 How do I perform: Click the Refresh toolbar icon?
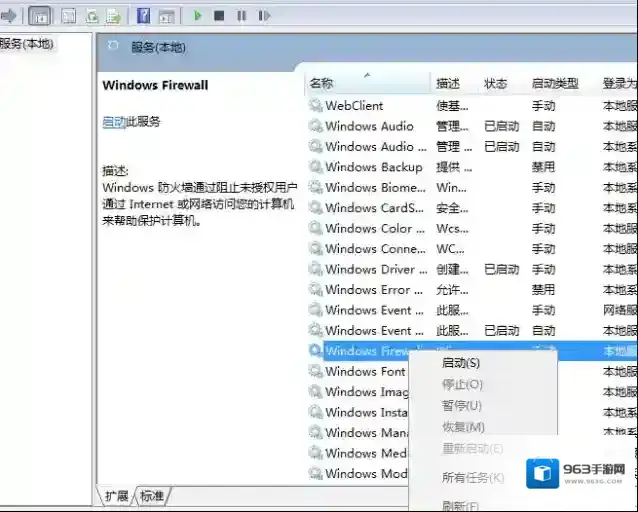[92, 16]
